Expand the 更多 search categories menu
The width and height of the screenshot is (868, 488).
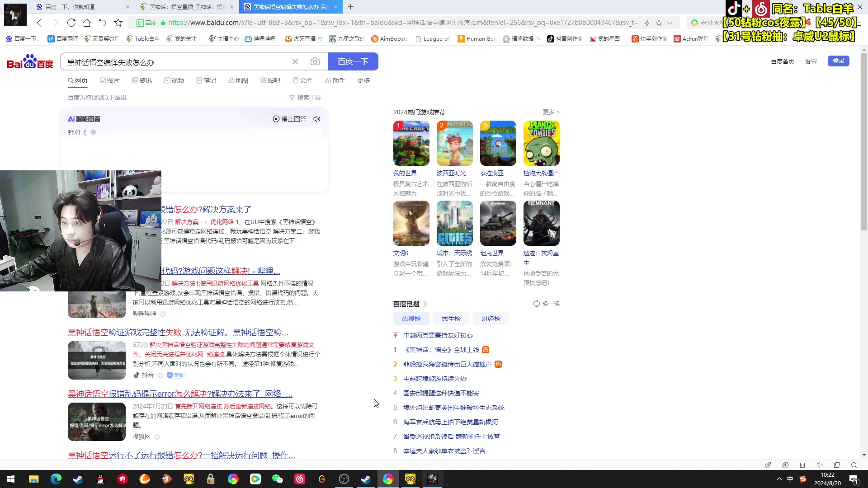(x=363, y=80)
